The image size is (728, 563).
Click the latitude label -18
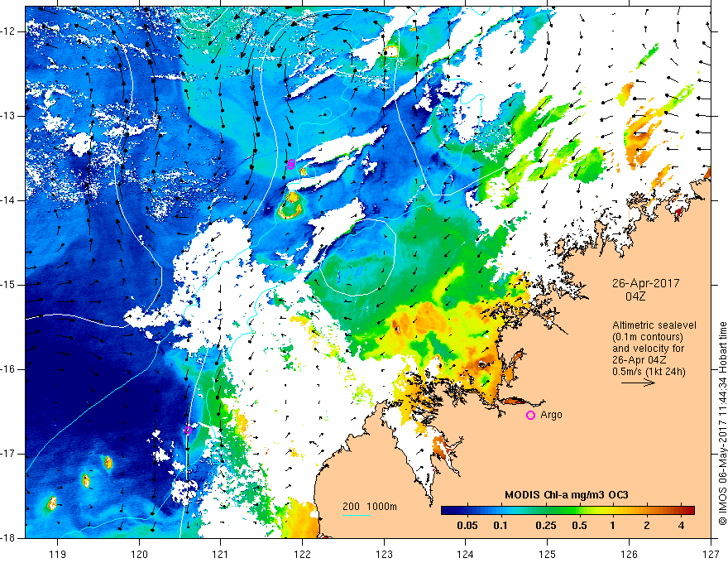[8, 538]
